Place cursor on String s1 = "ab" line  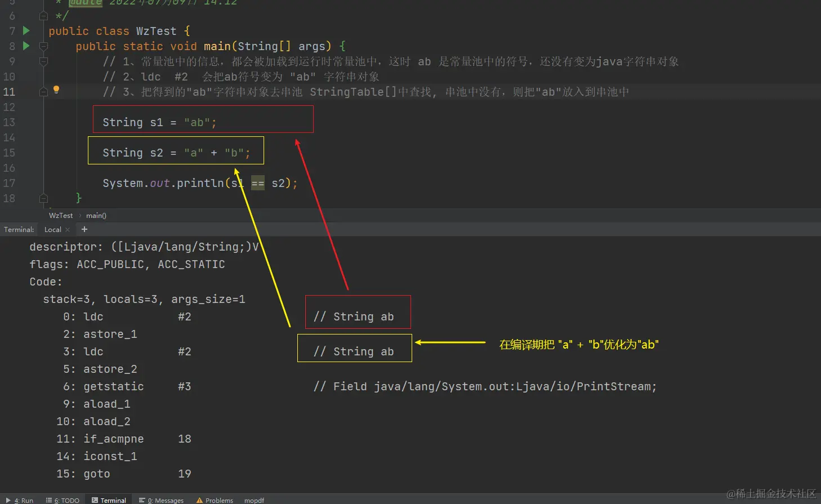(x=159, y=122)
